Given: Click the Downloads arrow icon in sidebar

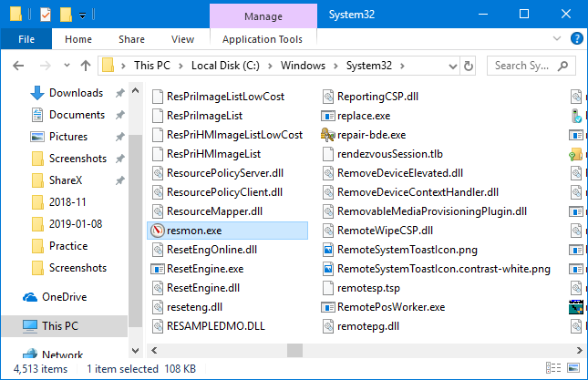Looking at the screenshot, I should [36, 93].
